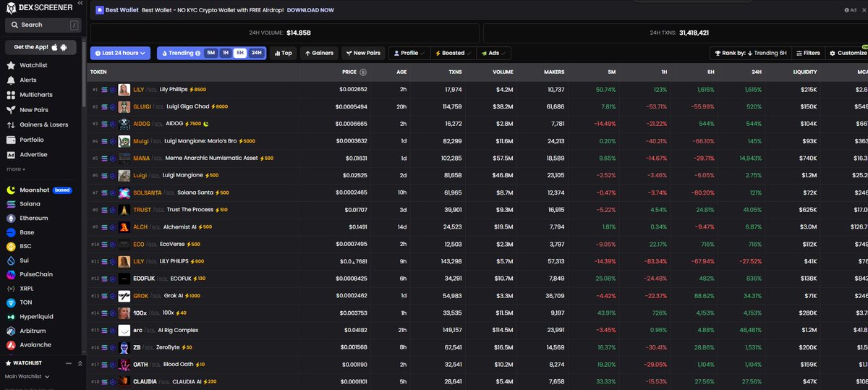
Task: Select the XRPL chain icon
Action: [11, 288]
